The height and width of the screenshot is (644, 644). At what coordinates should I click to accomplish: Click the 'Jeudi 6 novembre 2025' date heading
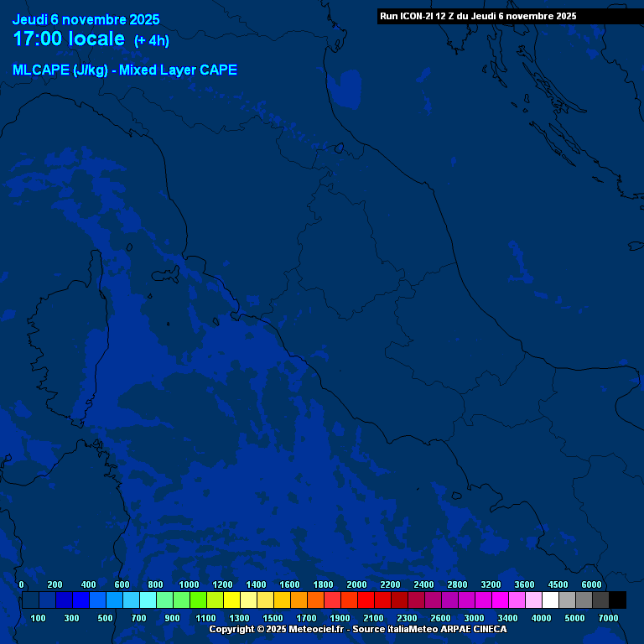pyautogui.click(x=86, y=19)
